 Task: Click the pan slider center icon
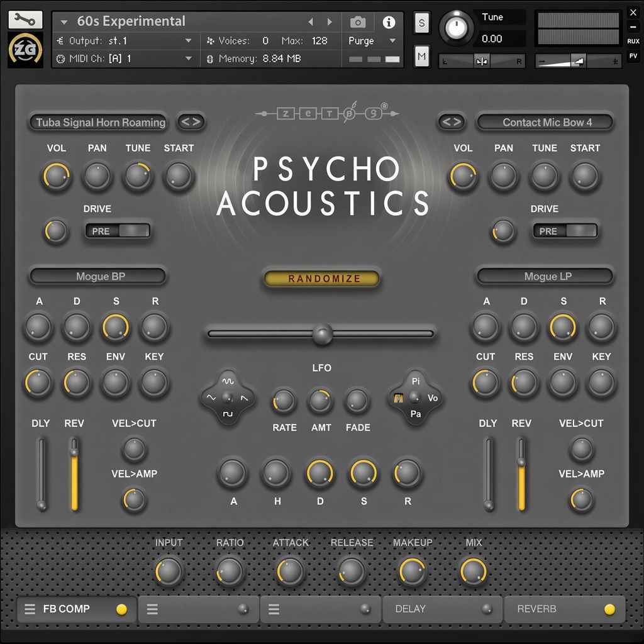482,62
